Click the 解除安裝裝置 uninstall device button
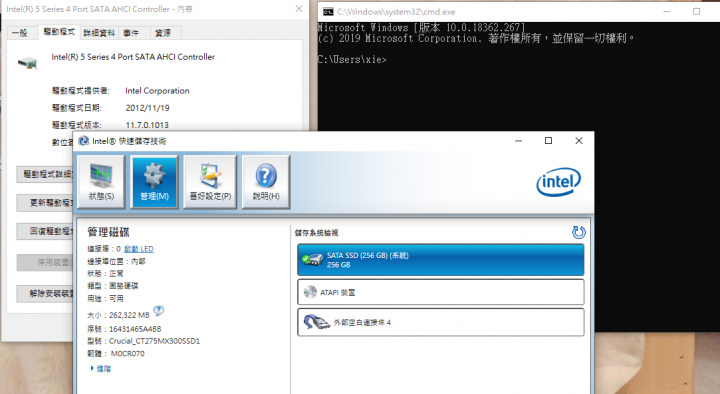Image resolution: width=720 pixels, height=394 pixels. click(45, 293)
